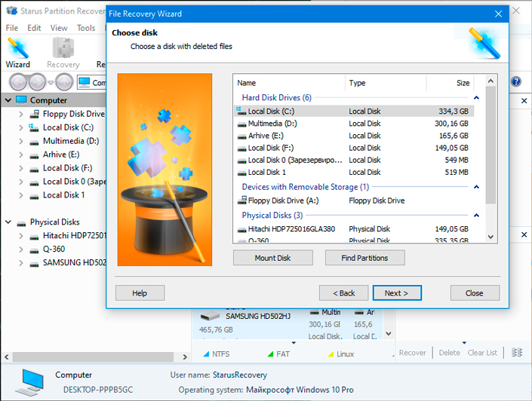532x401 pixels.
Task: Expand Local Disk (C:) tree node
Action: pyautogui.click(x=20, y=127)
